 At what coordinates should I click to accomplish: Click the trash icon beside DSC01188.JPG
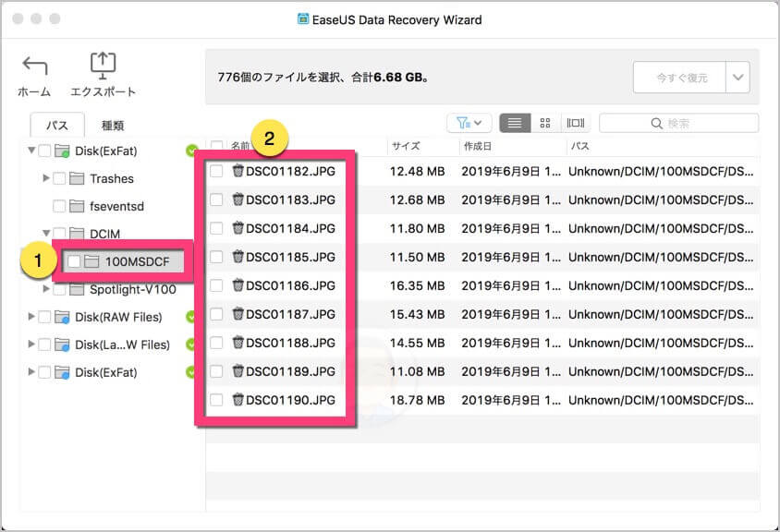pyautogui.click(x=238, y=343)
